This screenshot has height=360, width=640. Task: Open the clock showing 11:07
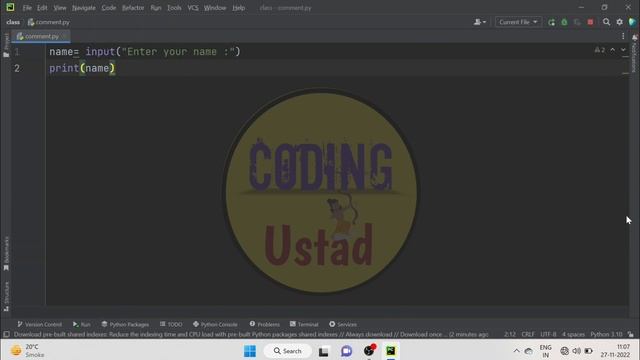616,351
